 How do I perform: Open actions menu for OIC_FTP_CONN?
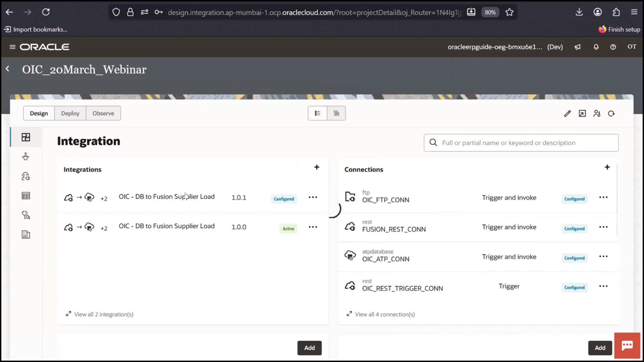pyautogui.click(x=603, y=197)
